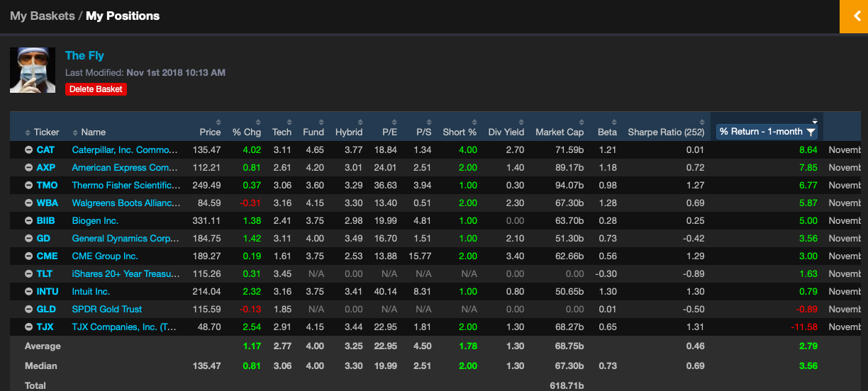Select Caterpillar price cell 135.47
This screenshot has height=391, width=868.
click(206, 150)
